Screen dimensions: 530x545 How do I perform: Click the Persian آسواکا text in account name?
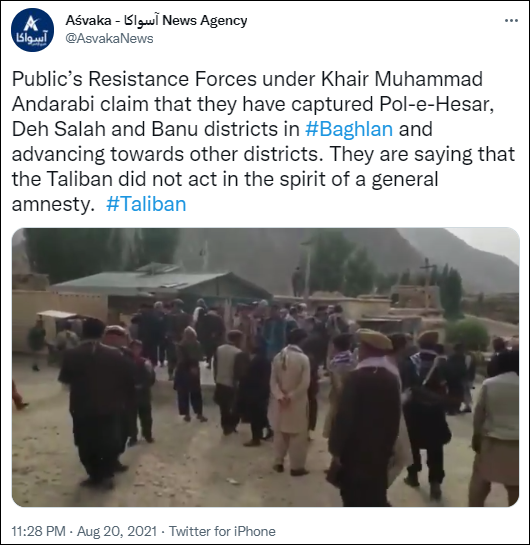141,21
